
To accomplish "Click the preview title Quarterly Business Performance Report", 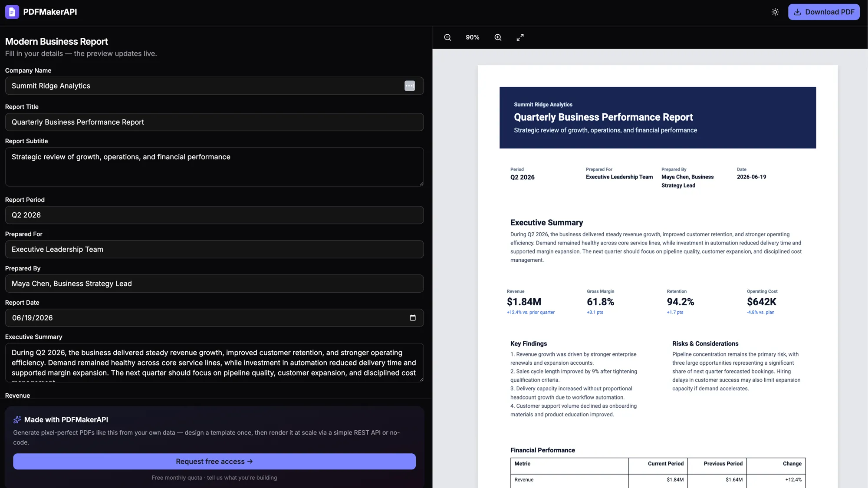I will (603, 117).
